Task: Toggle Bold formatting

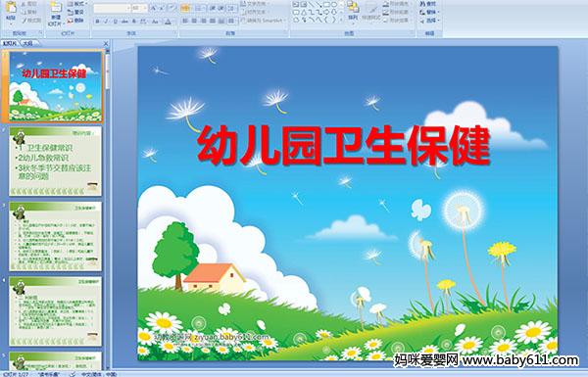Action: [x=97, y=22]
